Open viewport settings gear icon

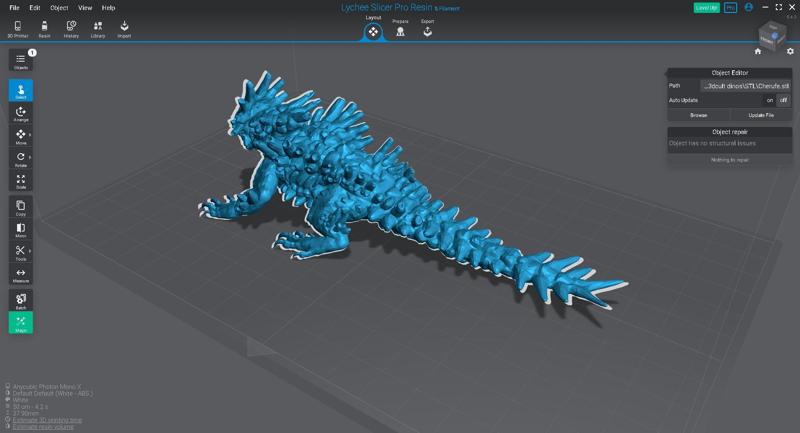tap(790, 51)
